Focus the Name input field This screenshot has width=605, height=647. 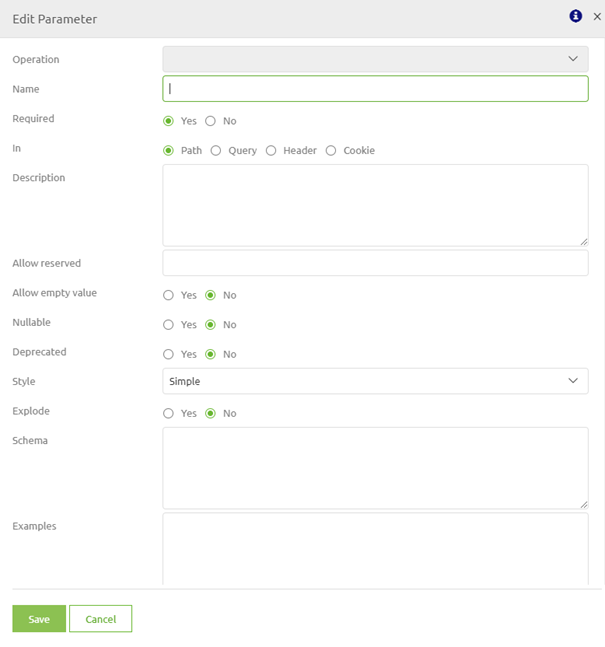click(375, 89)
